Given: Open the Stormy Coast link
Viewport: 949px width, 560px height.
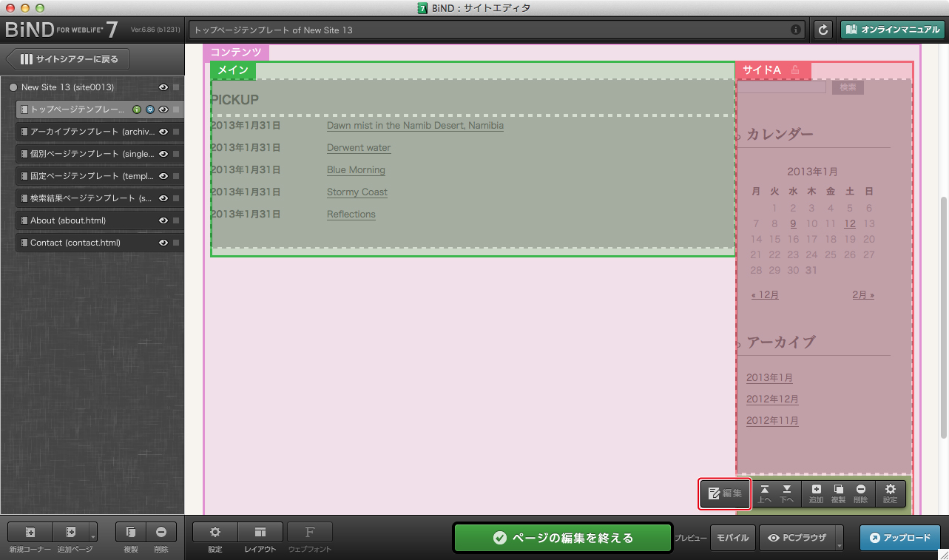Looking at the screenshot, I should [x=357, y=192].
